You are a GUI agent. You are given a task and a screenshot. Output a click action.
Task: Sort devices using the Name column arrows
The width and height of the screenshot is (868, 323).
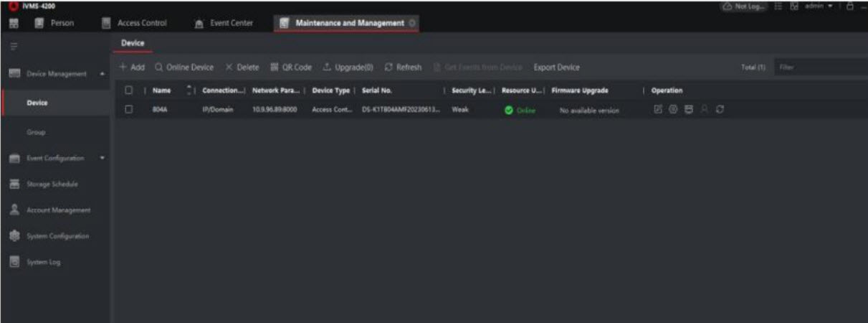(191, 90)
